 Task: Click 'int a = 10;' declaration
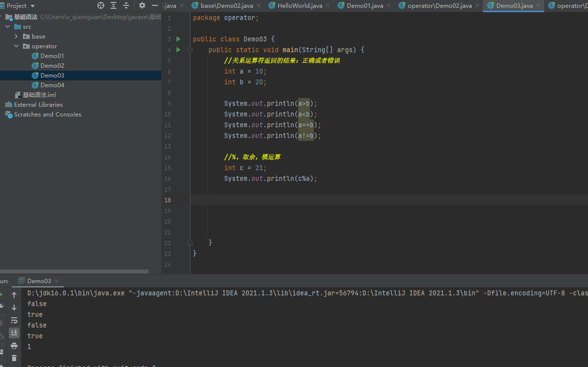pos(246,71)
